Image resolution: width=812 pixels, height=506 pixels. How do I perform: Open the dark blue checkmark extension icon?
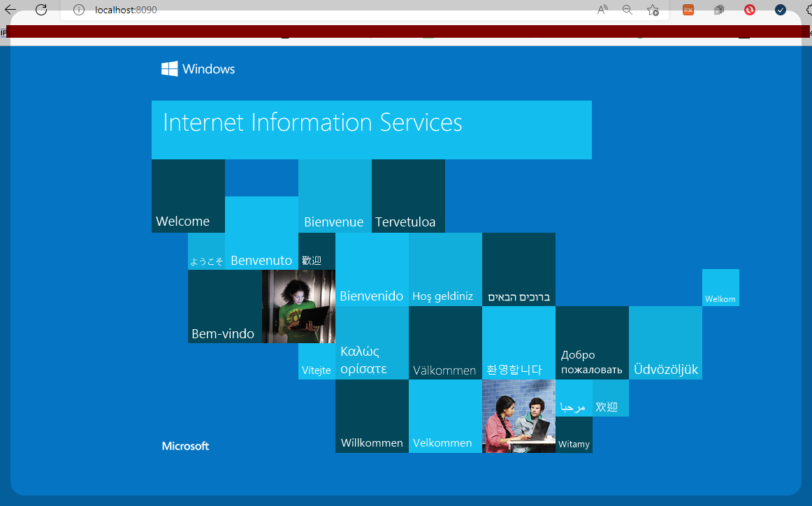[781, 10]
